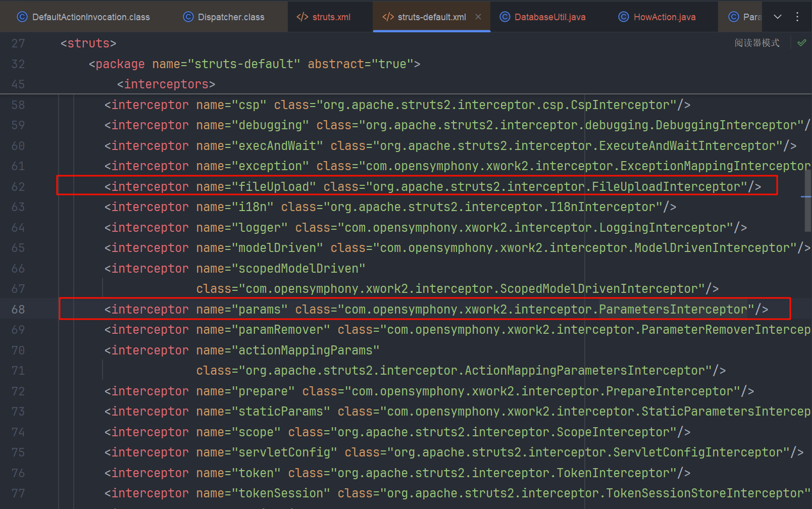Click the "actionMappingParams" interceptor name

point(306,350)
